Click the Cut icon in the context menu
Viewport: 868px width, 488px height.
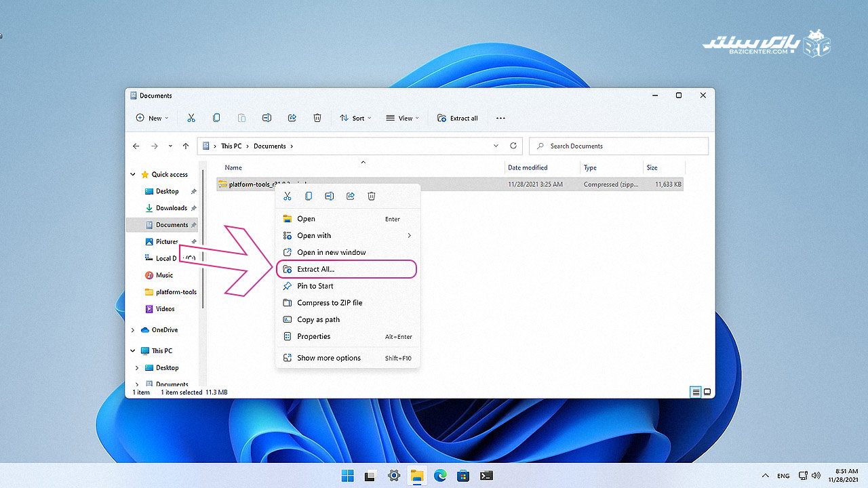(288, 196)
